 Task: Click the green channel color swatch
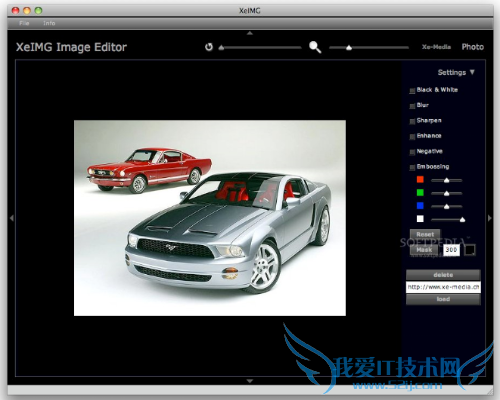pos(420,193)
